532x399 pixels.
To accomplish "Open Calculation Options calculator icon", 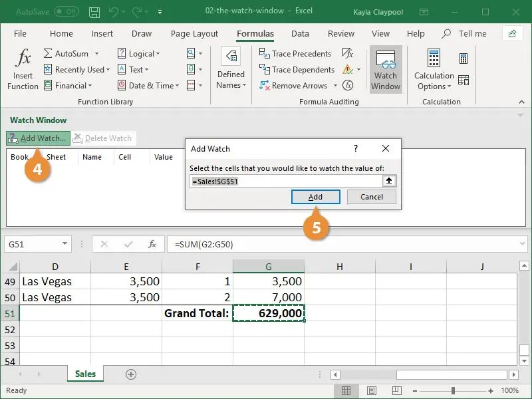I will tap(434, 58).
